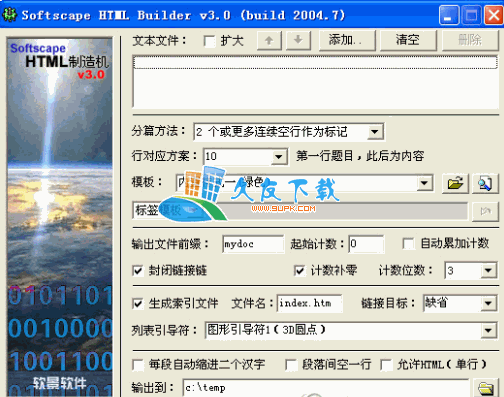Screen dimensions: 504x397
Task: Move selected text file down with down-arrow button
Action: pos(298,41)
